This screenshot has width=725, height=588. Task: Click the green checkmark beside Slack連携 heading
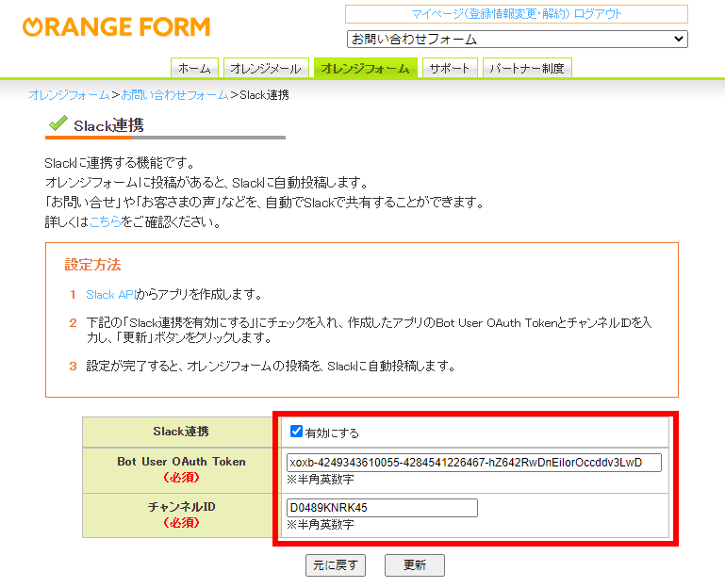point(58,122)
